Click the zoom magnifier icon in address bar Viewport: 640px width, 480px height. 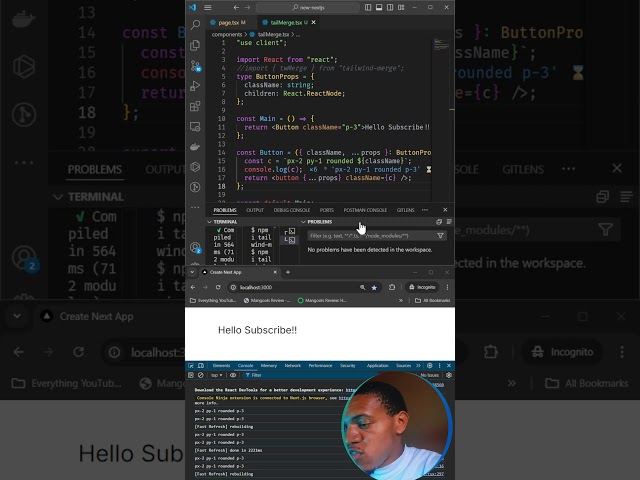362,288
